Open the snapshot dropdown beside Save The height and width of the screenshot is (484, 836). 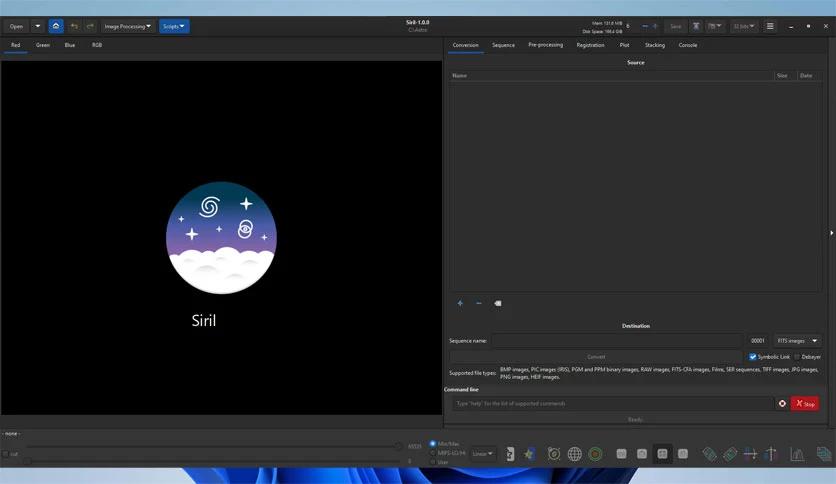715,26
